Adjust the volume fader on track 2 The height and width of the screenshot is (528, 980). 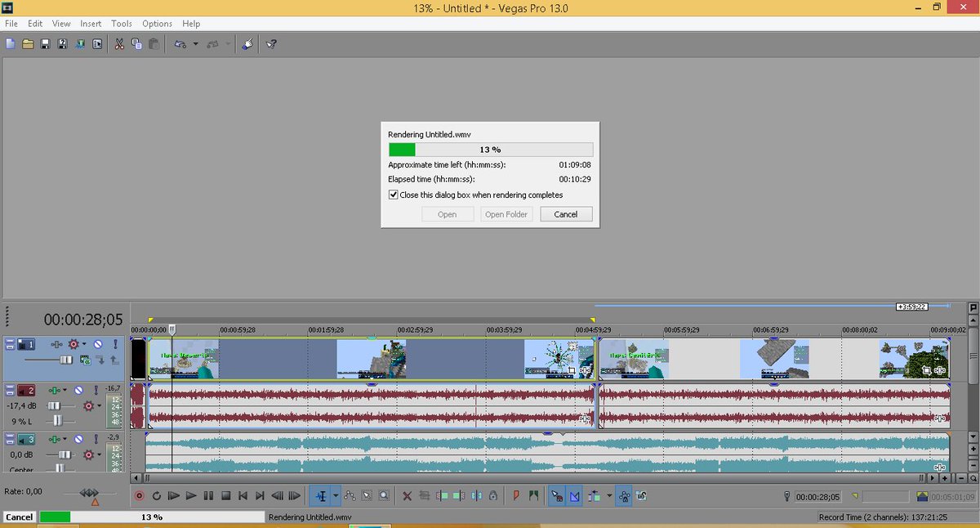(x=54, y=406)
